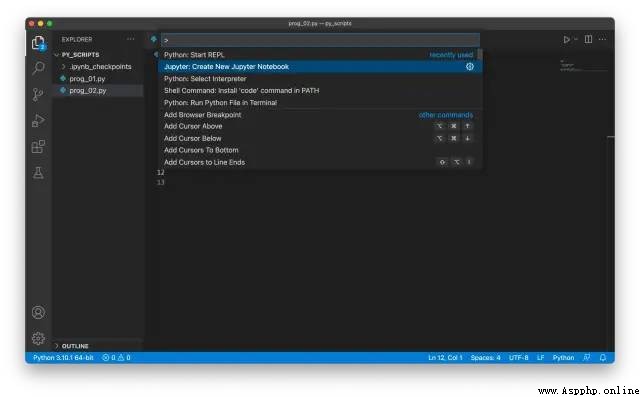
Task: Open the Manage gear menu
Action: (x=38, y=338)
